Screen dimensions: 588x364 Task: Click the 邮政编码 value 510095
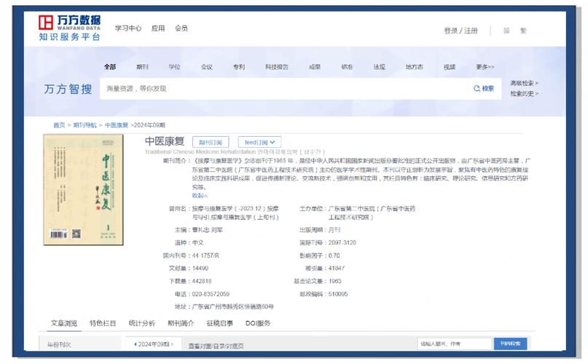tap(338, 294)
